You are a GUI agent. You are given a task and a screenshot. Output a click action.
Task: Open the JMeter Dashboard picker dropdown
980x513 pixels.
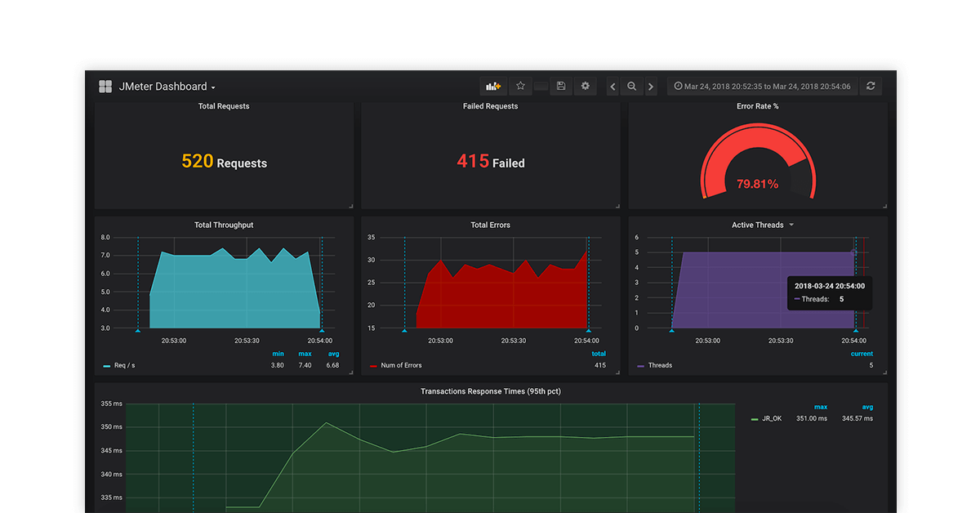(x=167, y=87)
